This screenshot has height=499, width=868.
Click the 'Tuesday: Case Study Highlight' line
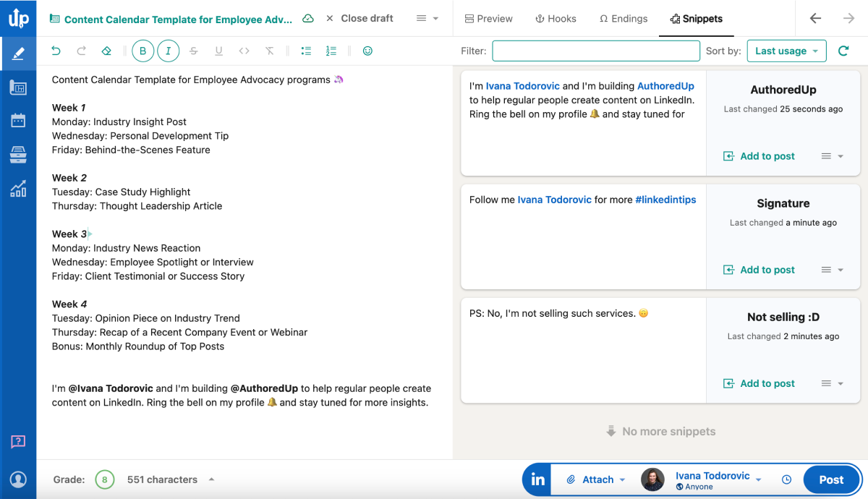coord(122,192)
